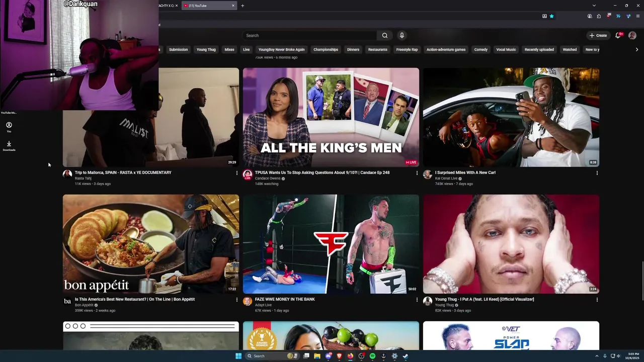
Task: Select the Championships filter chip
Action: [x=326, y=49]
